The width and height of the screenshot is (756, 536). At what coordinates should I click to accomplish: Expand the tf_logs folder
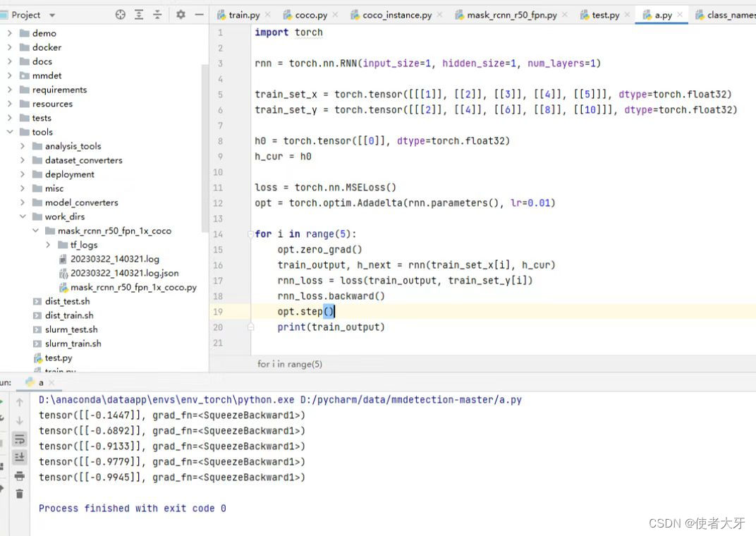point(48,245)
